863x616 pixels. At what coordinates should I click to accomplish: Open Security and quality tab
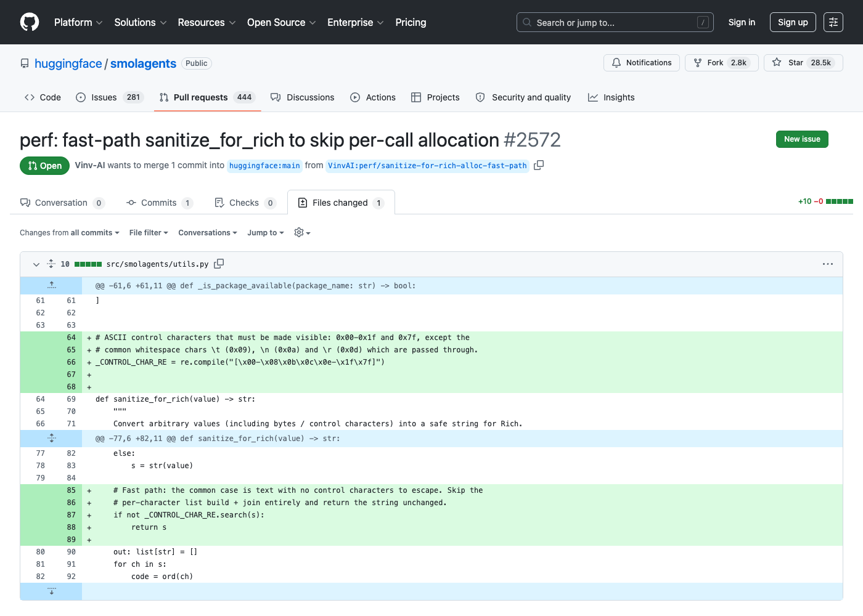(x=523, y=97)
